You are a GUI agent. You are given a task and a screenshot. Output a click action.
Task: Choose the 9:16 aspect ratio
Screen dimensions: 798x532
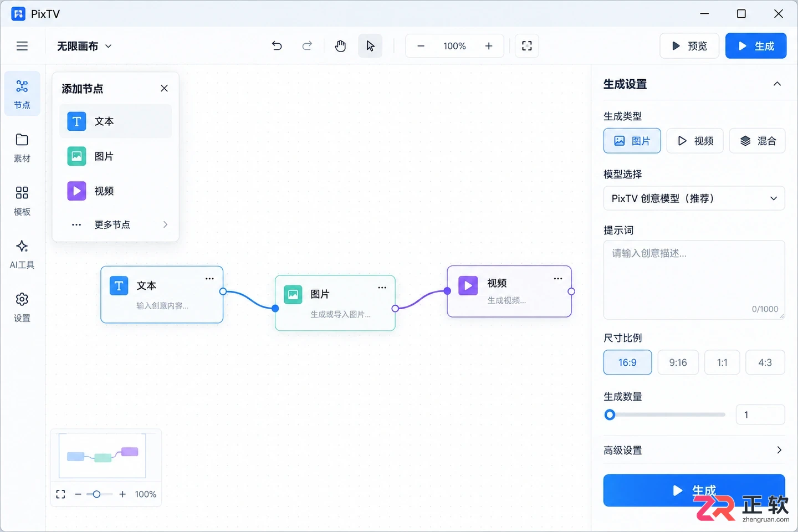tap(678, 362)
